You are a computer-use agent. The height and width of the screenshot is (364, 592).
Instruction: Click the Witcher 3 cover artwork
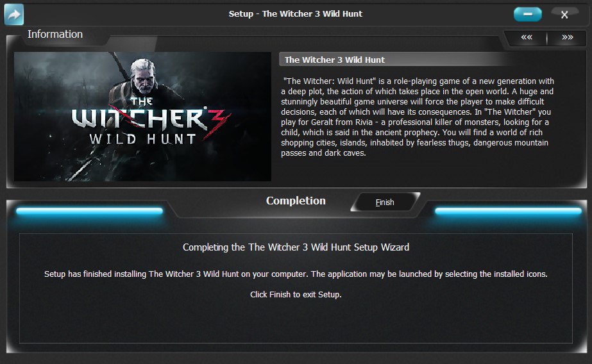tap(143, 117)
